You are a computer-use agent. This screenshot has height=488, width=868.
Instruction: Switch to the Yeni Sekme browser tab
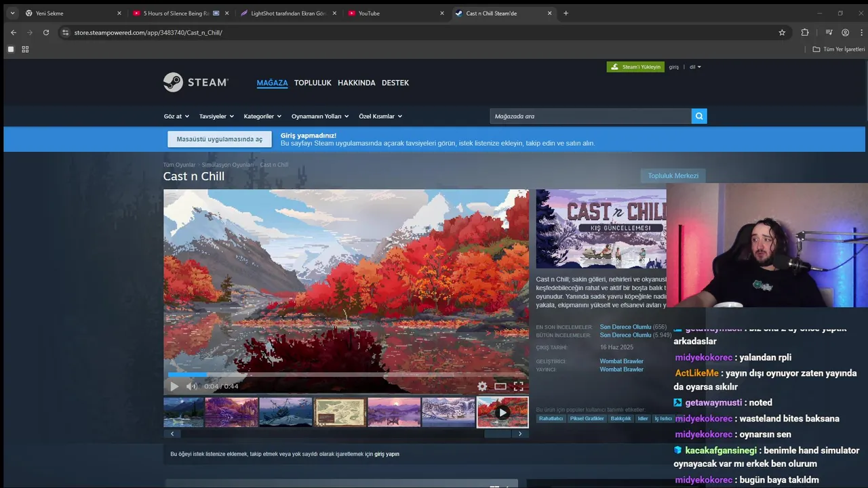click(x=73, y=13)
